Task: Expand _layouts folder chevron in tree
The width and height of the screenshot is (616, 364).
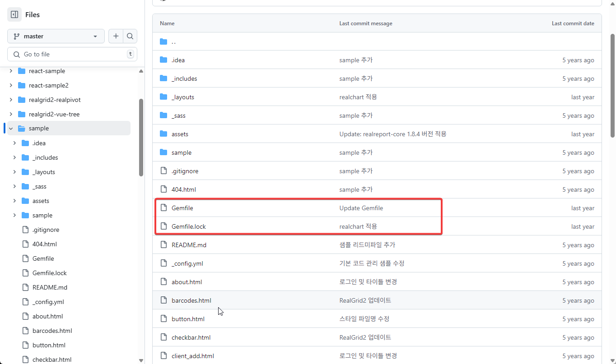Action: tap(14, 172)
